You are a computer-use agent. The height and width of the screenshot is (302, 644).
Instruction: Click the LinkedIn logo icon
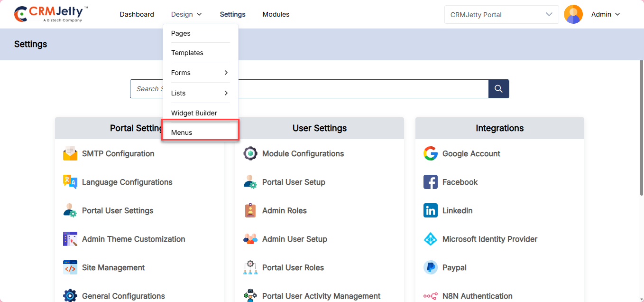point(431,210)
